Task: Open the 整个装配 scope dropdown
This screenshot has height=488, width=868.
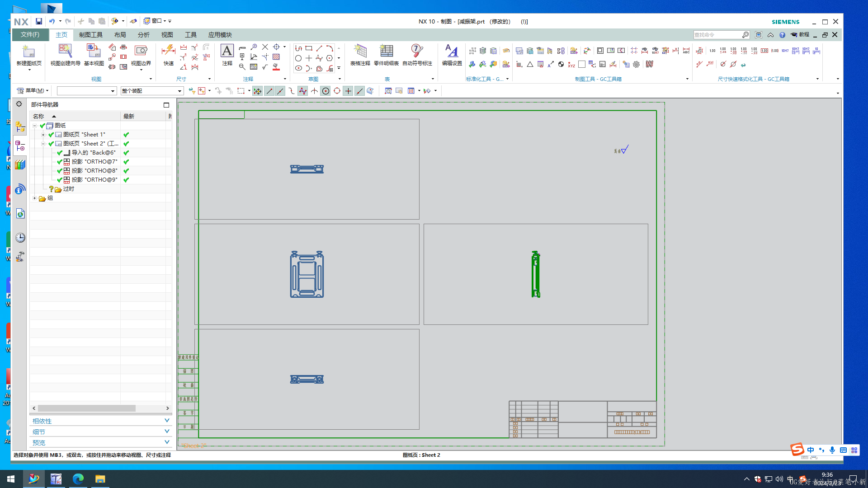Action: [152, 91]
